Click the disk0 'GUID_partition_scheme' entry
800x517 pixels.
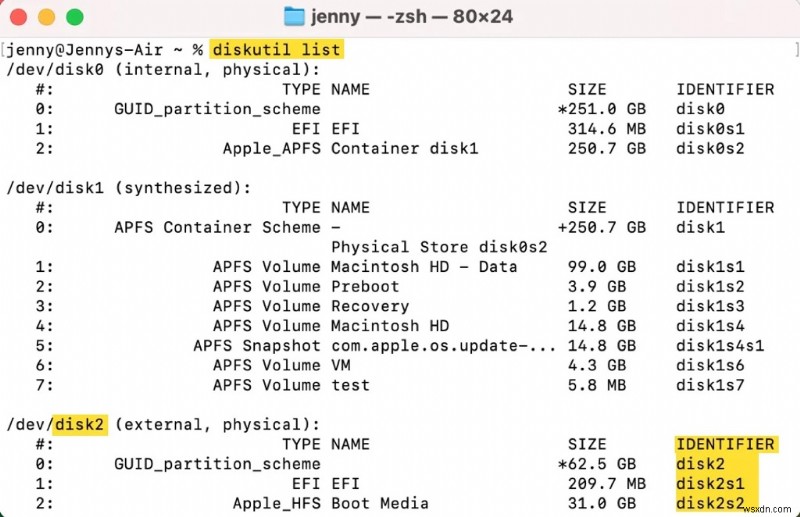[217, 109]
